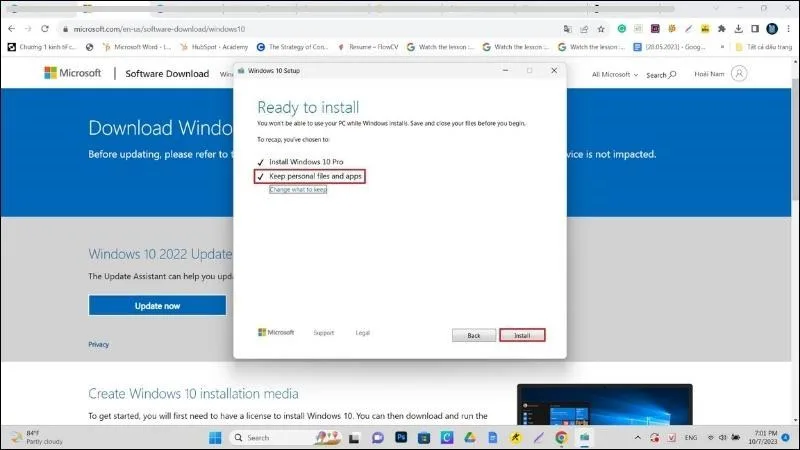Viewport: 800px width, 450px height.
Task: Reload the browser page
Action: (x=45, y=29)
